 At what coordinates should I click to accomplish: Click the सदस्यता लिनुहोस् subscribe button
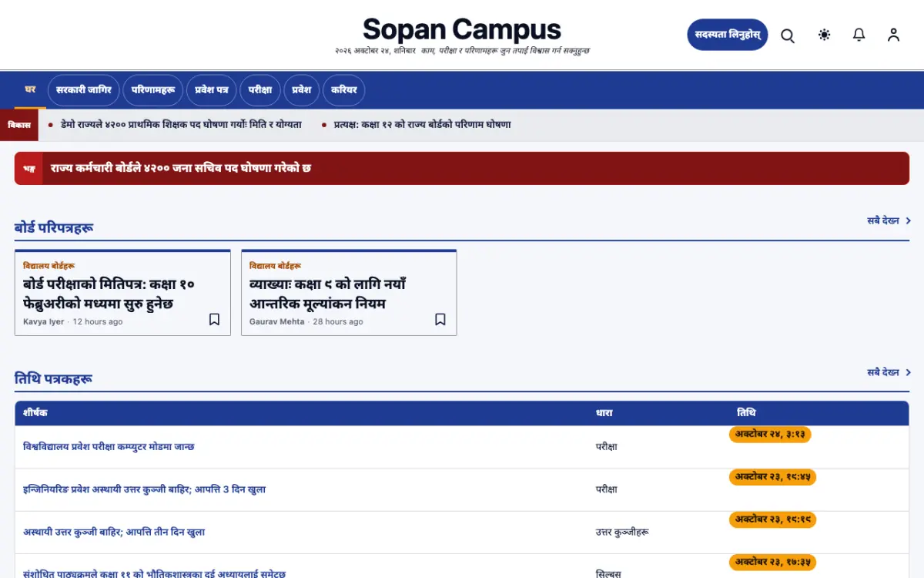728,35
